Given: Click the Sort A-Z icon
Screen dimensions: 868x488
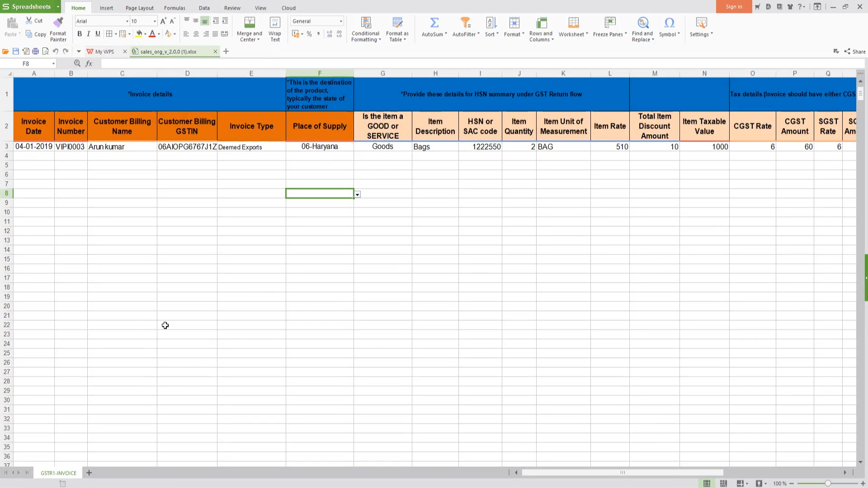Looking at the screenshot, I should point(491,23).
